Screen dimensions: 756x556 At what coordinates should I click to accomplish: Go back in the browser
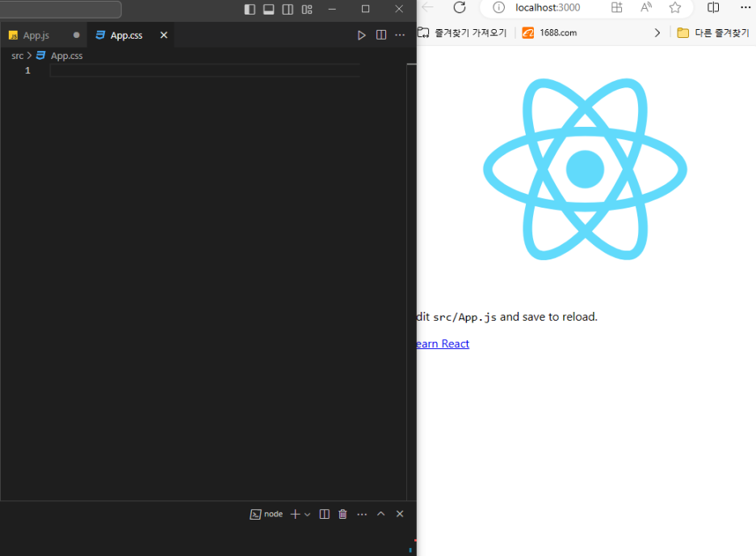click(x=427, y=7)
